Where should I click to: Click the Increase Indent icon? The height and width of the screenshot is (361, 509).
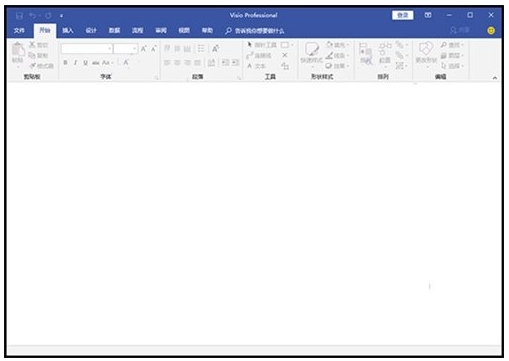tap(236, 63)
